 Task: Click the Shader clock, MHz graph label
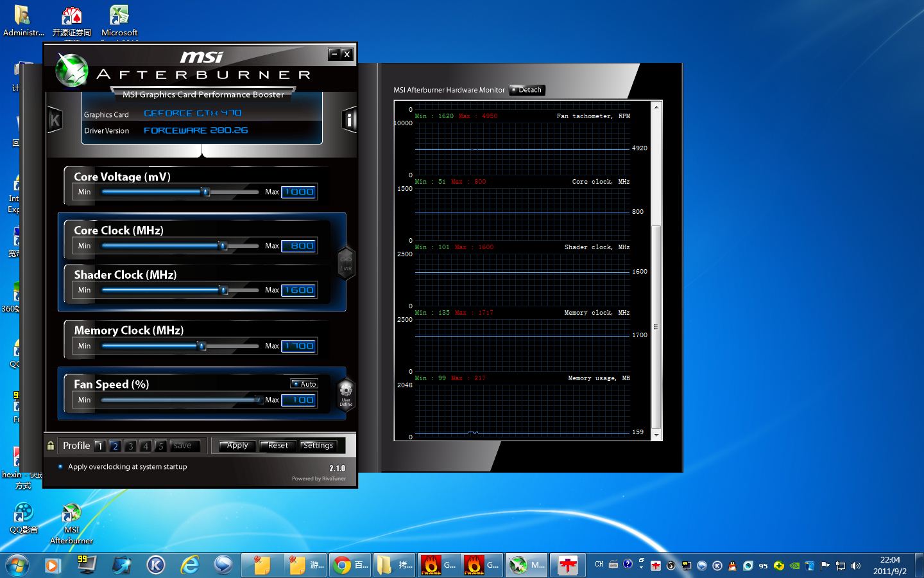(x=597, y=247)
